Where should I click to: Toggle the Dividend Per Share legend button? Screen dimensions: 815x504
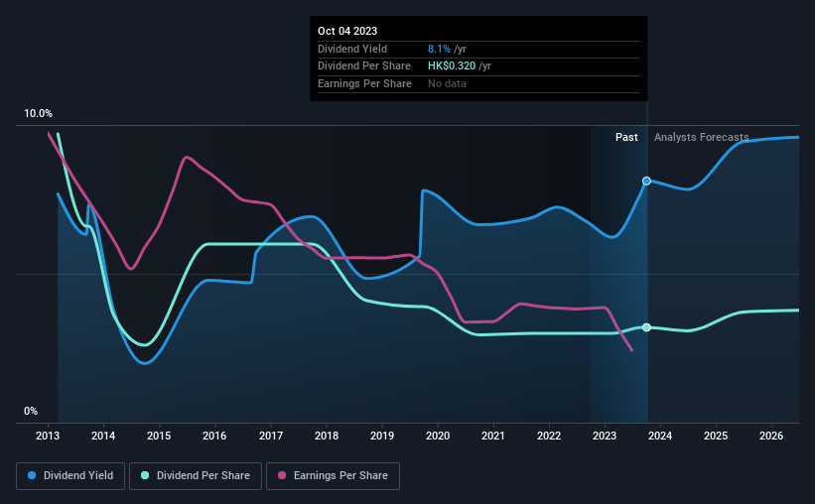click(x=196, y=476)
